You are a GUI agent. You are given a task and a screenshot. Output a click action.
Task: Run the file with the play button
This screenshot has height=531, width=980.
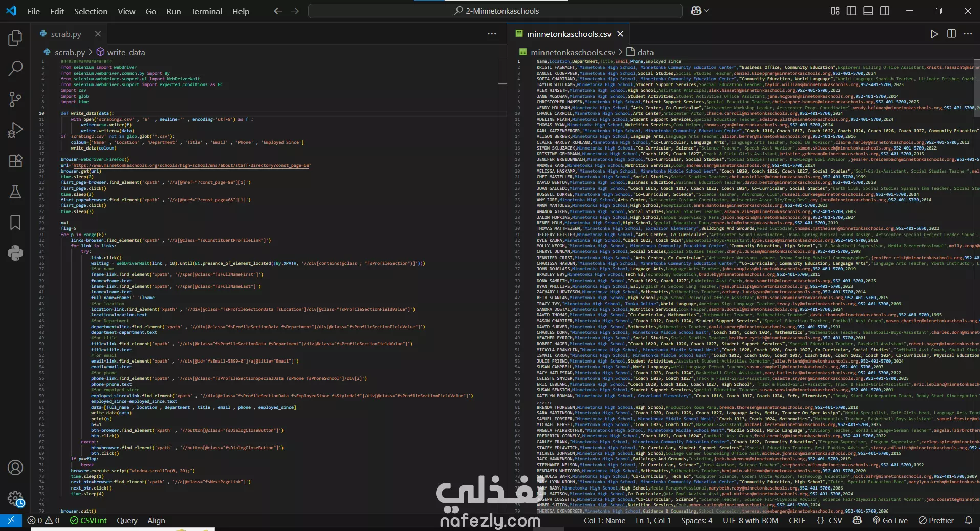click(x=934, y=34)
